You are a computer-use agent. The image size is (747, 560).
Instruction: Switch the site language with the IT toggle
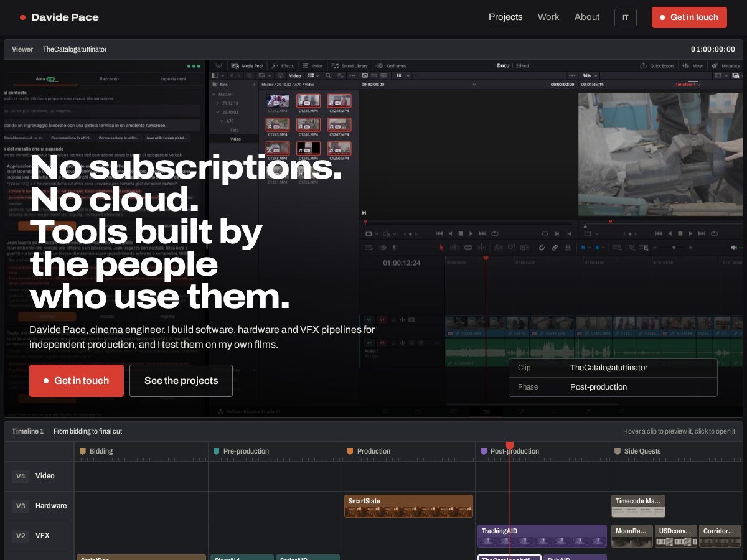(626, 17)
